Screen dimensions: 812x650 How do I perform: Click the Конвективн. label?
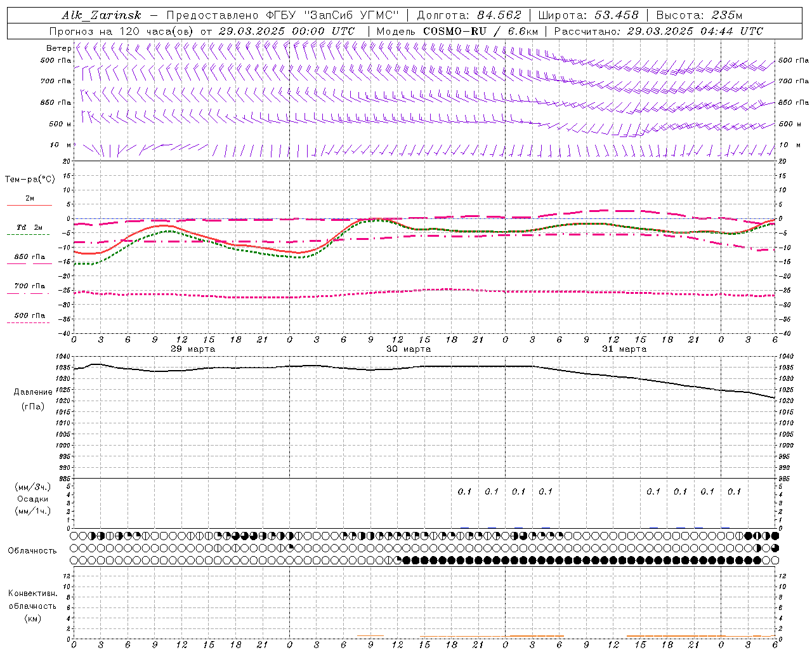tap(32, 594)
